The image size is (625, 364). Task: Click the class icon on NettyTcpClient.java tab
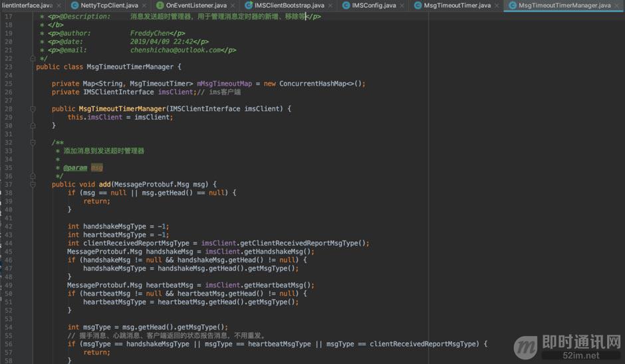(x=74, y=5)
